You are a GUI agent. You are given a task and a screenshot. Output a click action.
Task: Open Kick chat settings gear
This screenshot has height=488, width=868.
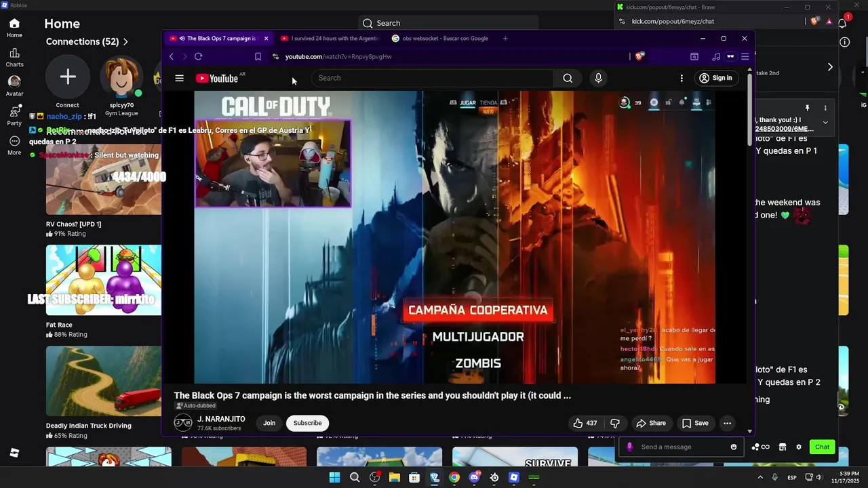point(799,447)
